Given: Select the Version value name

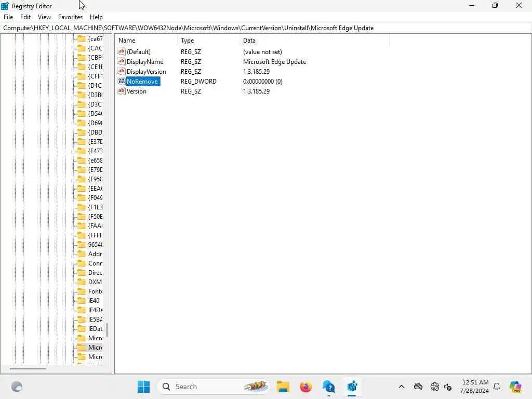Looking at the screenshot, I should tap(137, 91).
